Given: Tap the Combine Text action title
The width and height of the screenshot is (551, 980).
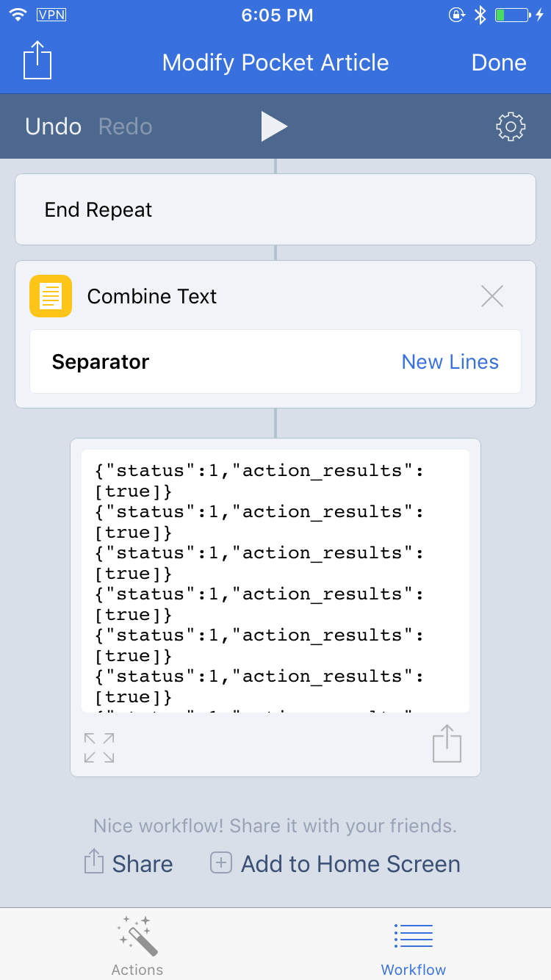Looking at the screenshot, I should (x=152, y=296).
